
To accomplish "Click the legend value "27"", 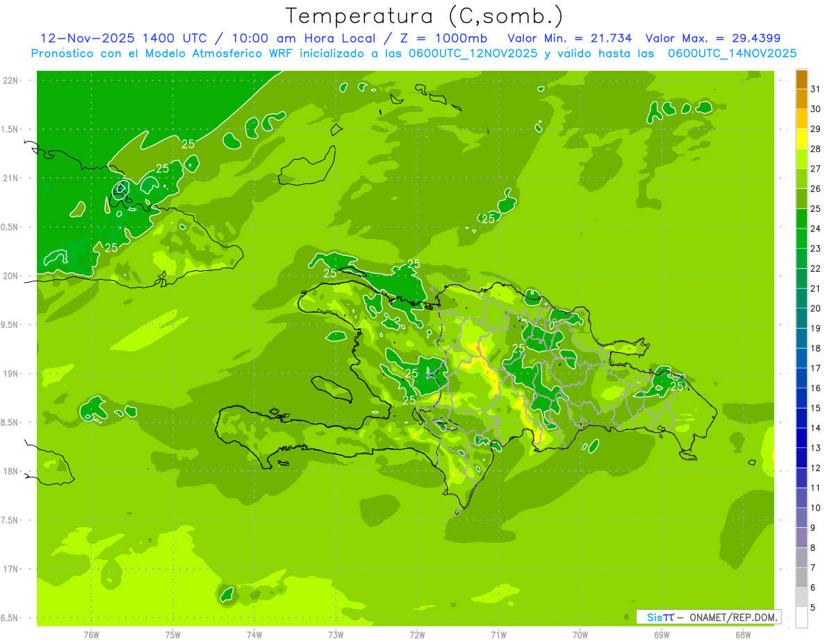I will coord(815,169).
